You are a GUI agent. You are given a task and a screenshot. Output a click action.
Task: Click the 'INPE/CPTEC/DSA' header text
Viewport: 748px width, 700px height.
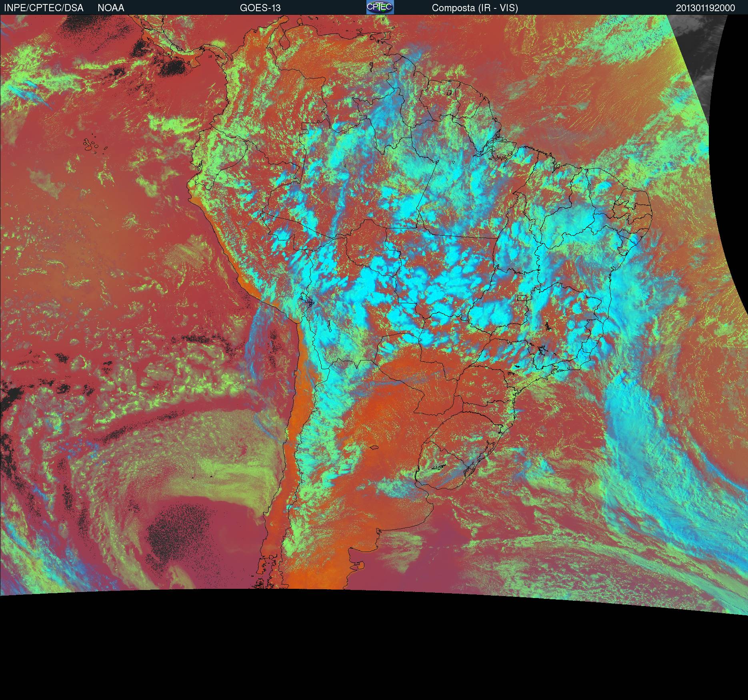point(44,8)
